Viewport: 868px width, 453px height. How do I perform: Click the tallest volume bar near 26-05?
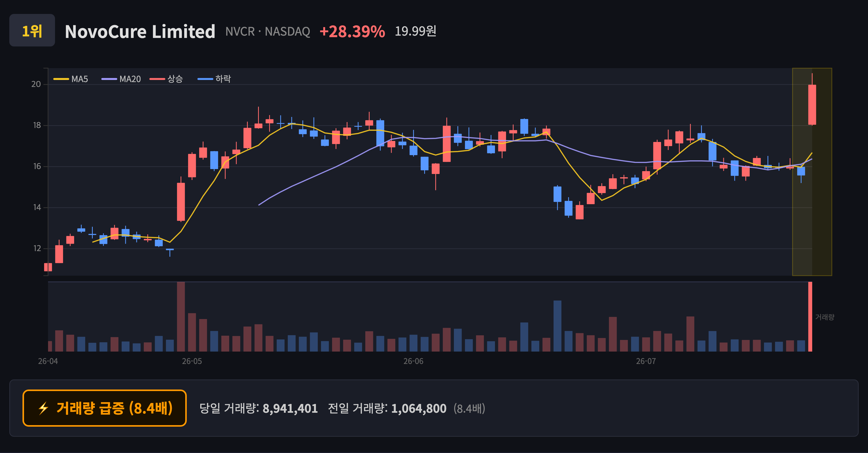(x=181, y=317)
